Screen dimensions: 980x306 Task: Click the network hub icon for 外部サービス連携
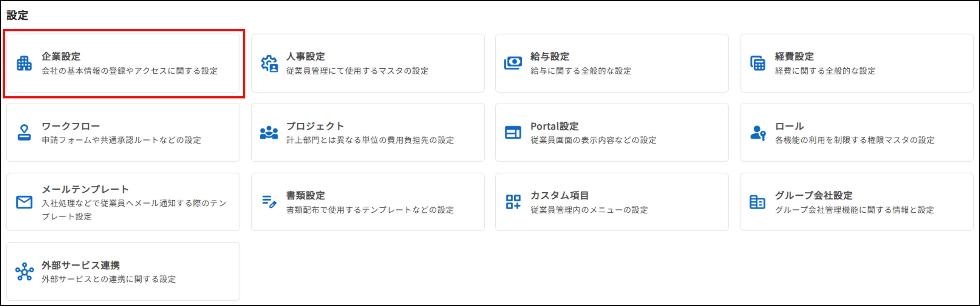pyautogui.click(x=24, y=272)
